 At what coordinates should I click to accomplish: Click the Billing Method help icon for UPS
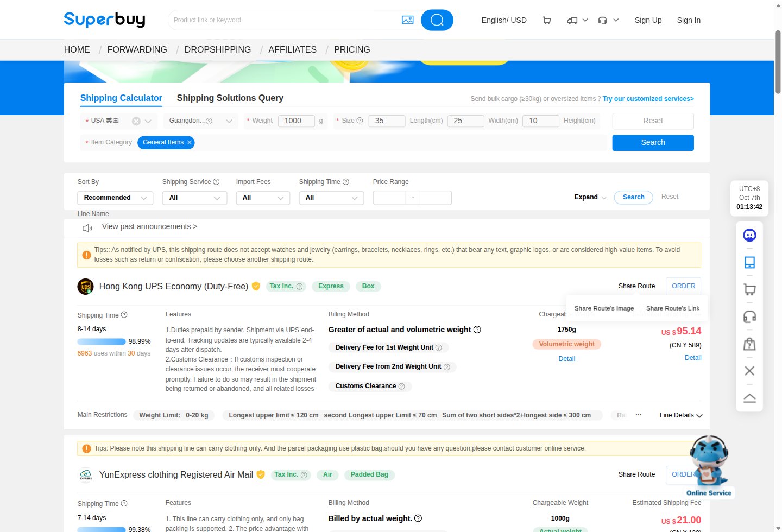(477, 330)
